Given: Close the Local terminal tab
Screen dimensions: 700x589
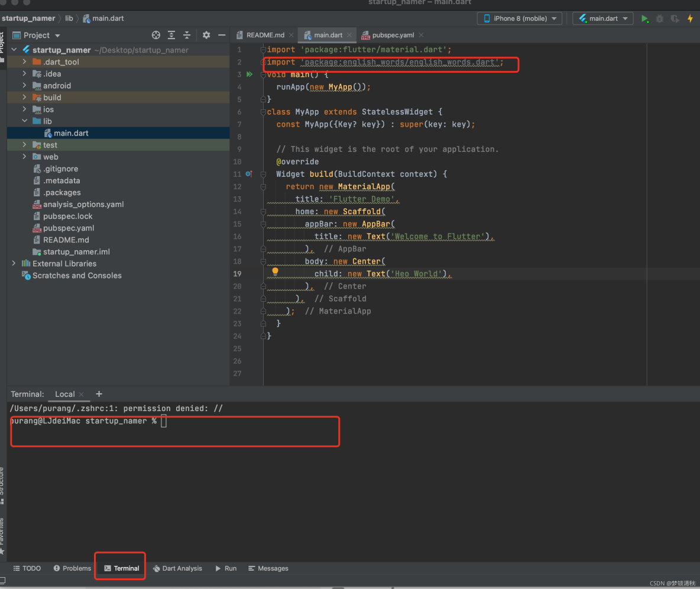Looking at the screenshot, I should pyautogui.click(x=81, y=394).
